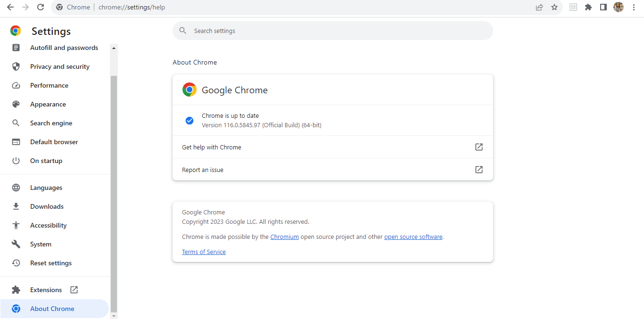Viewport: 644px width, 319px height.
Task: Open the Reset settings section
Action: [50, 262]
